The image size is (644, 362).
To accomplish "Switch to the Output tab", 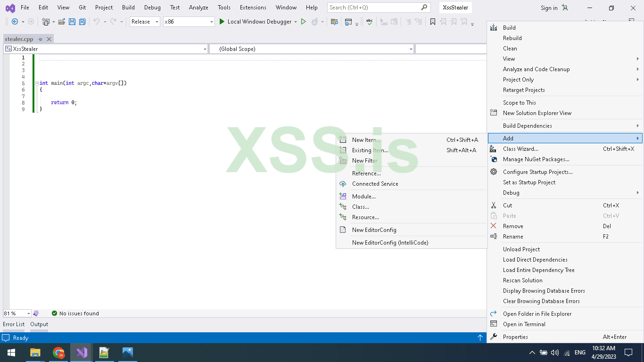I will tap(39, 324).
